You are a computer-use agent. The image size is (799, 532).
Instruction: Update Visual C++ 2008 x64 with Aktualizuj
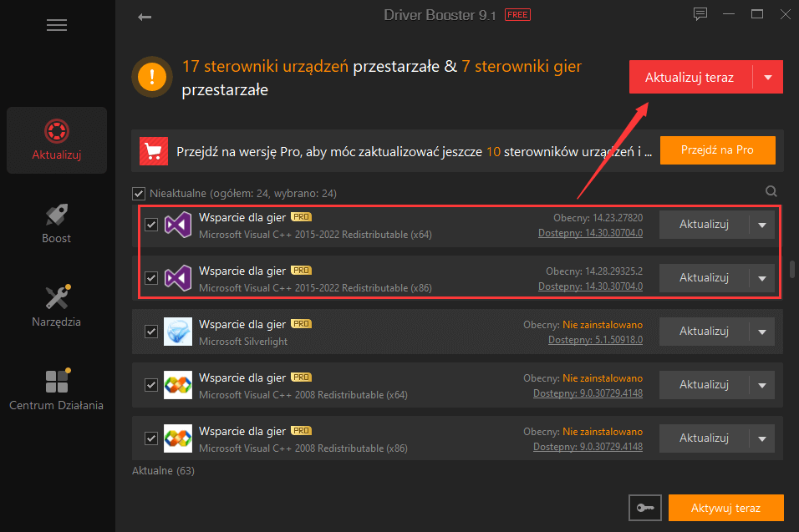[705, 385]
